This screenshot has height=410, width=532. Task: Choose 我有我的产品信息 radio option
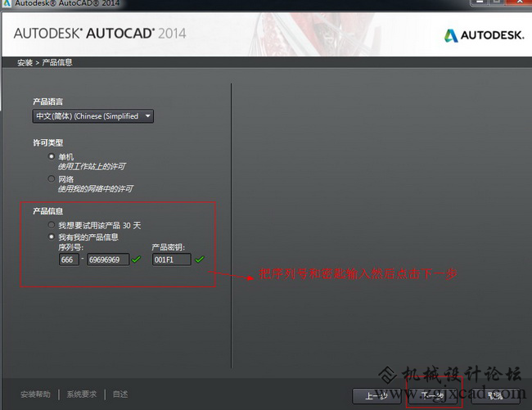click(52, 237)
